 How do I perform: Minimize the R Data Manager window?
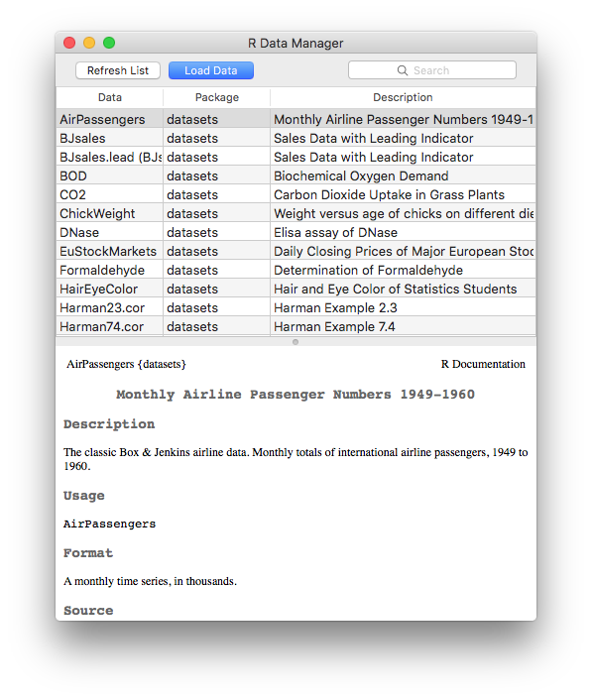(89, 43)
